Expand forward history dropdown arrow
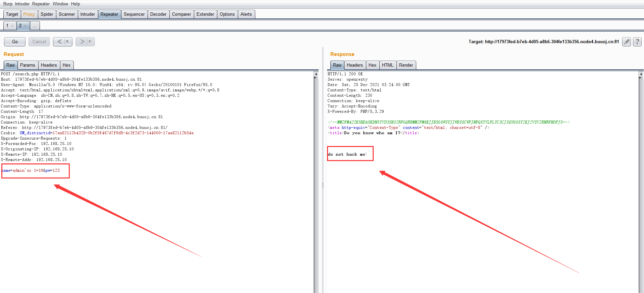 click(x=90, y=42)
